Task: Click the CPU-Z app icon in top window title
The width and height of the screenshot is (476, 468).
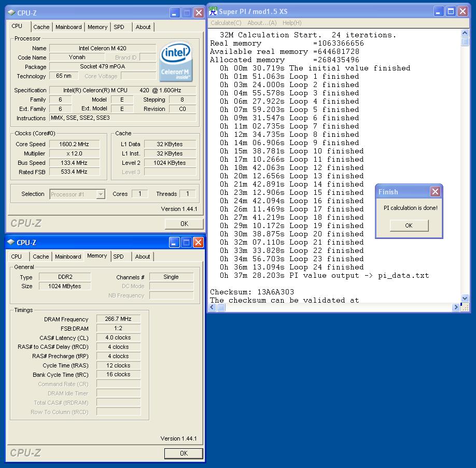Action: (11, 12)
